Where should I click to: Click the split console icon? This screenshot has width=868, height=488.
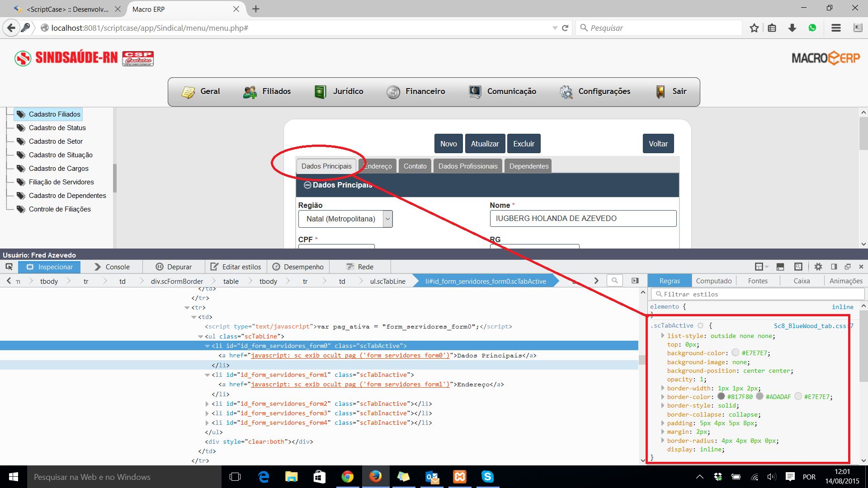(x=780, y=267)
